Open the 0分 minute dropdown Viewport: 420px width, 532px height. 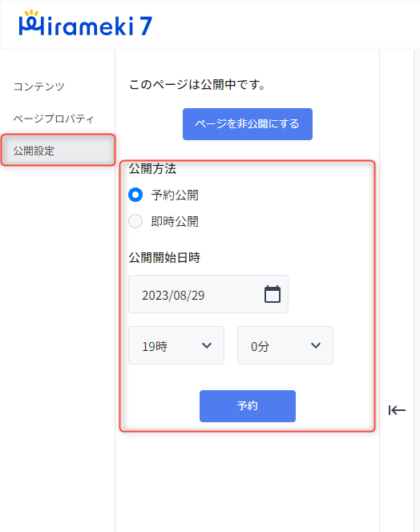point(285,345)
